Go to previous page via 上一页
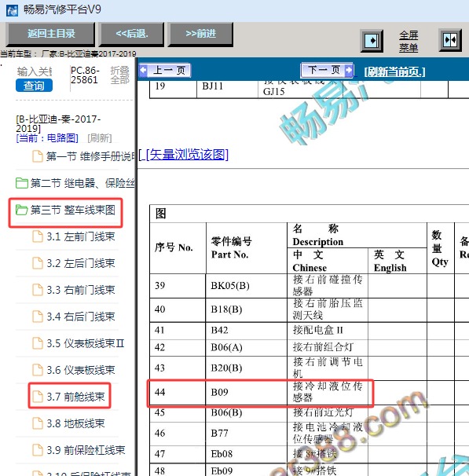 coord(165,70)
